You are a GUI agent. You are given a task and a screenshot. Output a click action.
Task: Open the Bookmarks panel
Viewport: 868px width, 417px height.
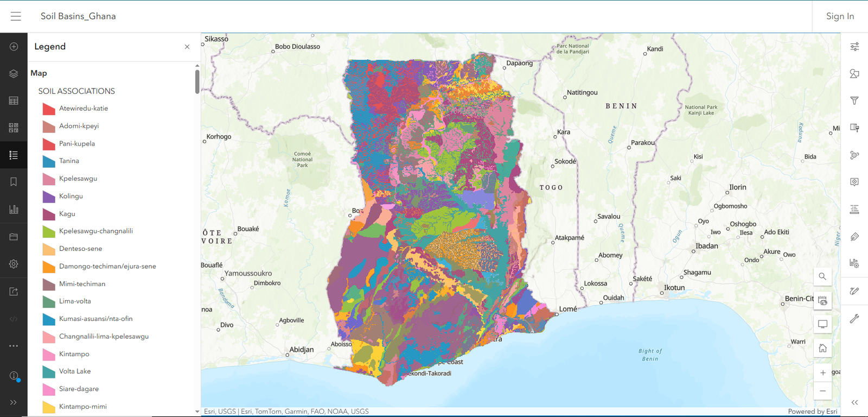14,182
